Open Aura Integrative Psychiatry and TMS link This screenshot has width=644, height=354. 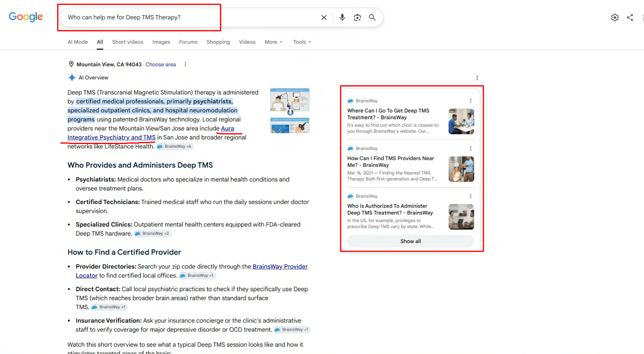point(111,137)
